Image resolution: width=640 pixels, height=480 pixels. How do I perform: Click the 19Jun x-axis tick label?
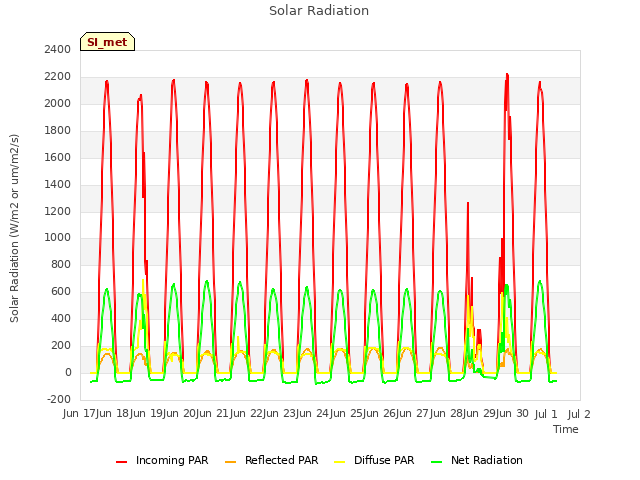pyautogui.click(x=164, y=414)
